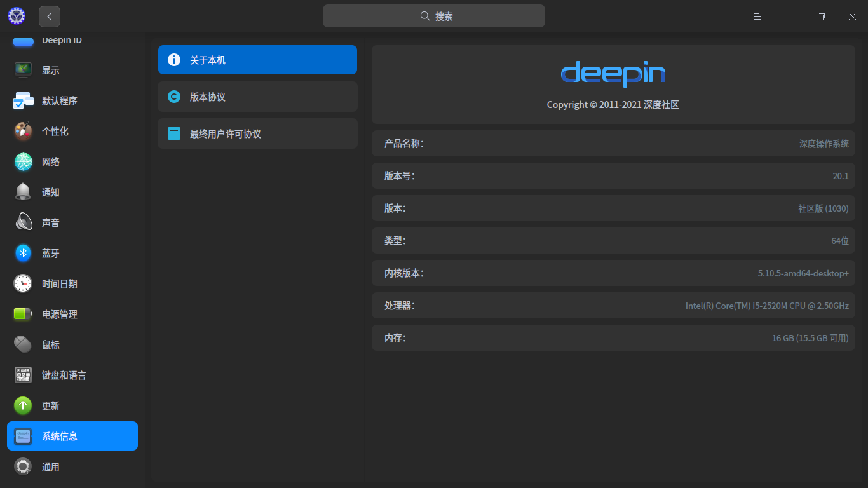
Task: Open the 时间日期 date and time settings
Action: tap(72, 283)
